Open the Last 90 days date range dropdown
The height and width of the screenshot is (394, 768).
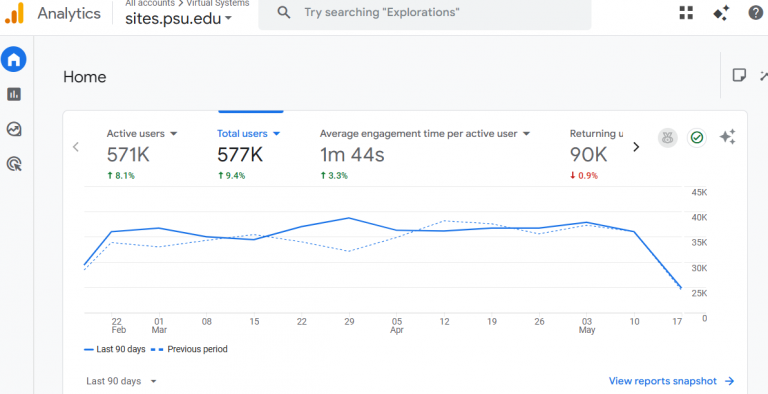[121, 381]
